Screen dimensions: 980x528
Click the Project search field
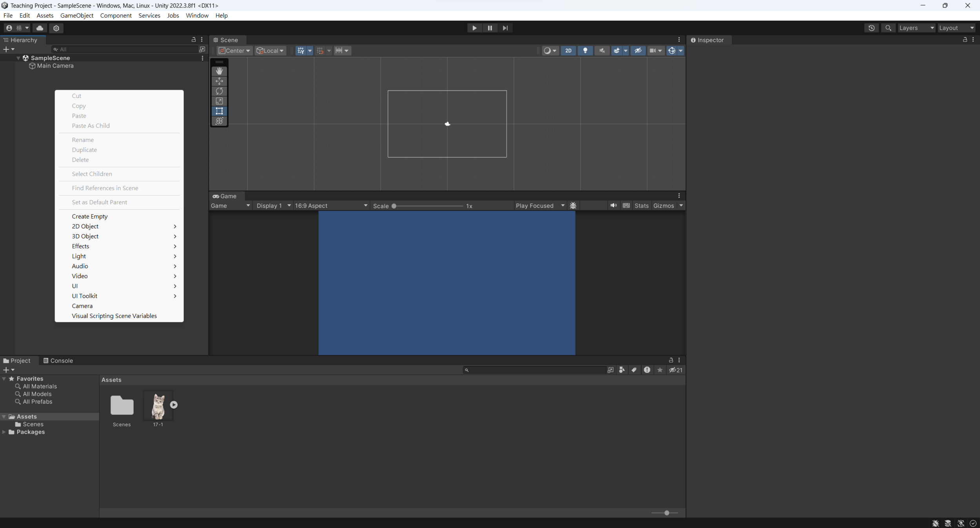click(535, 370)
